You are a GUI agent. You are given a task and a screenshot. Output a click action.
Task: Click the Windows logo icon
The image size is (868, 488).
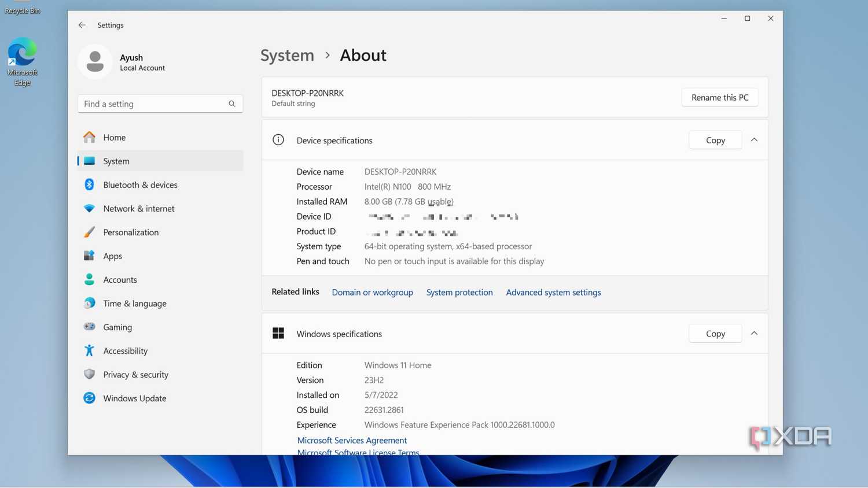278,333
